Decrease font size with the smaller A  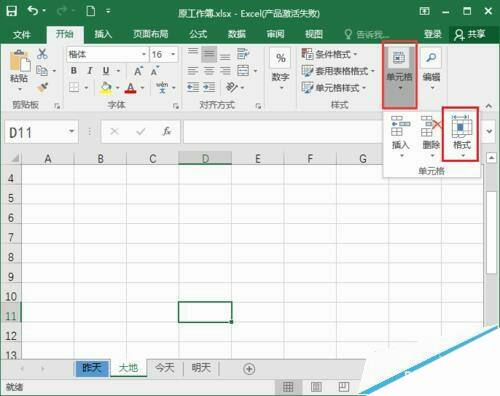click(155, 71)
